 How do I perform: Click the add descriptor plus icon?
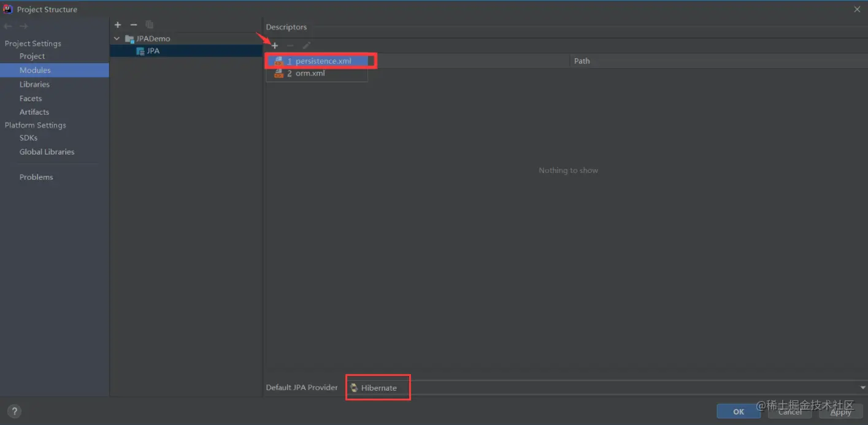click(275, 45)
